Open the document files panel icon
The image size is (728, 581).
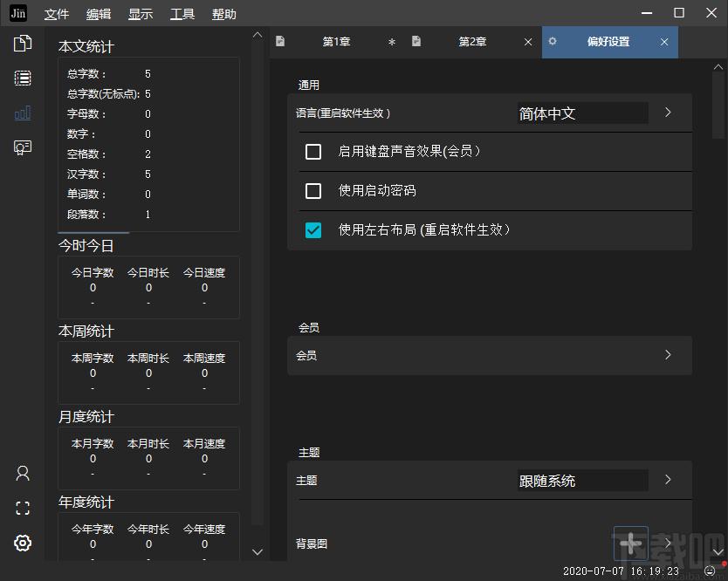pyautogui.click(x=23, y=42)
